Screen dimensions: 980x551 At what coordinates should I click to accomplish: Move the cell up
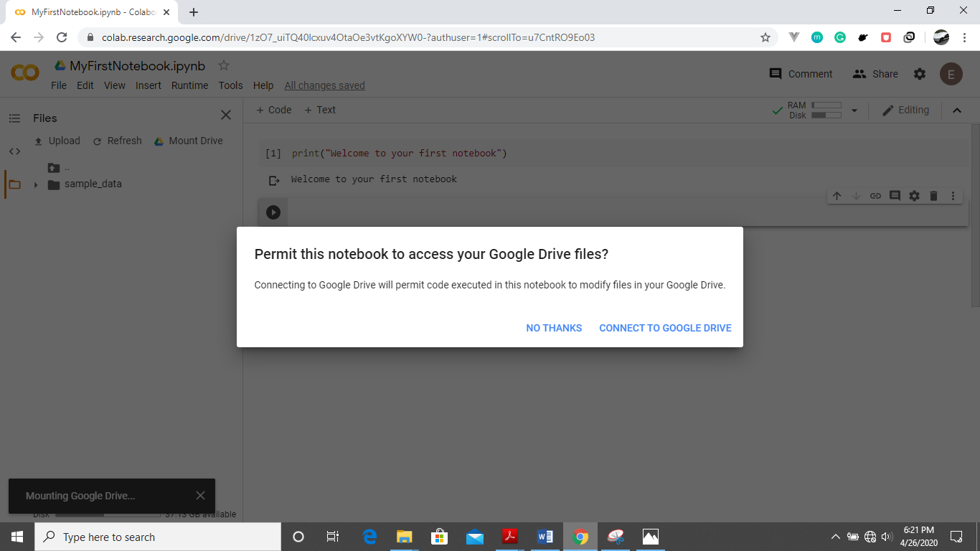click(x=837, y=196)
